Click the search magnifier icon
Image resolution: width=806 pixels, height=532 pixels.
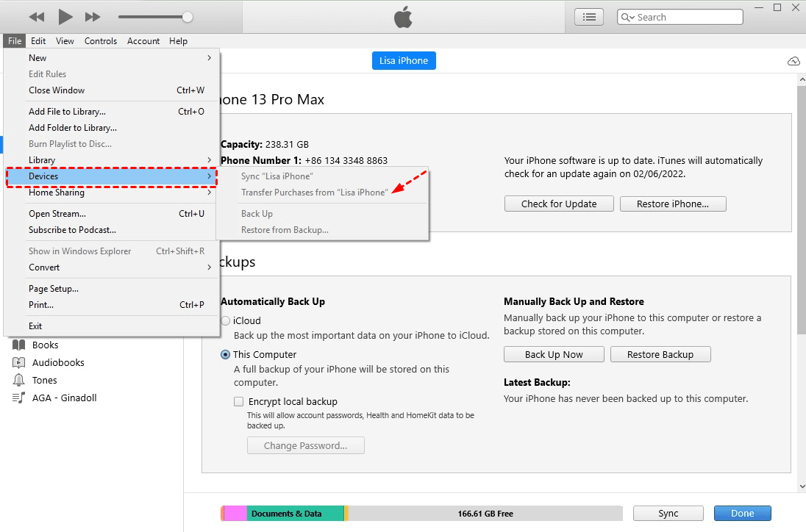(627, 18)
